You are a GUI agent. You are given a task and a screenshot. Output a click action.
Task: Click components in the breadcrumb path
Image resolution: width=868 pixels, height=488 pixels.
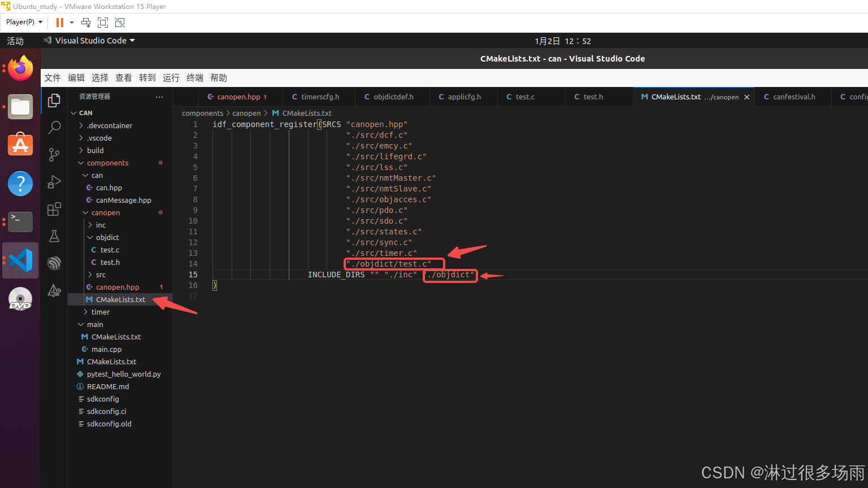point(202,113)
